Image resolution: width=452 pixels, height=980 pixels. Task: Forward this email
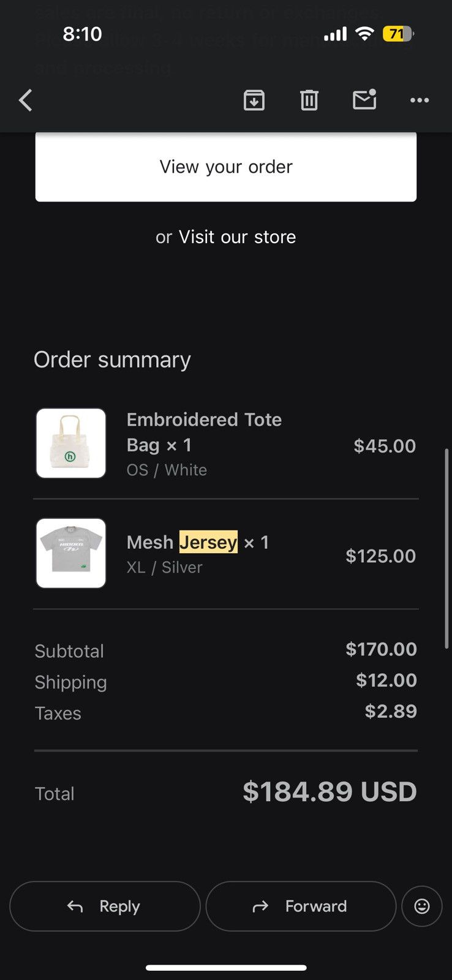point(301,906)
